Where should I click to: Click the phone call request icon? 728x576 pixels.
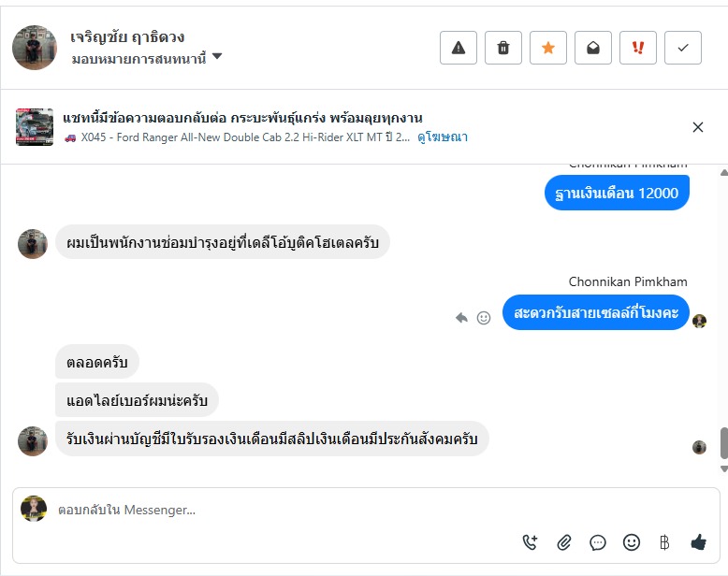coord(531,542)
